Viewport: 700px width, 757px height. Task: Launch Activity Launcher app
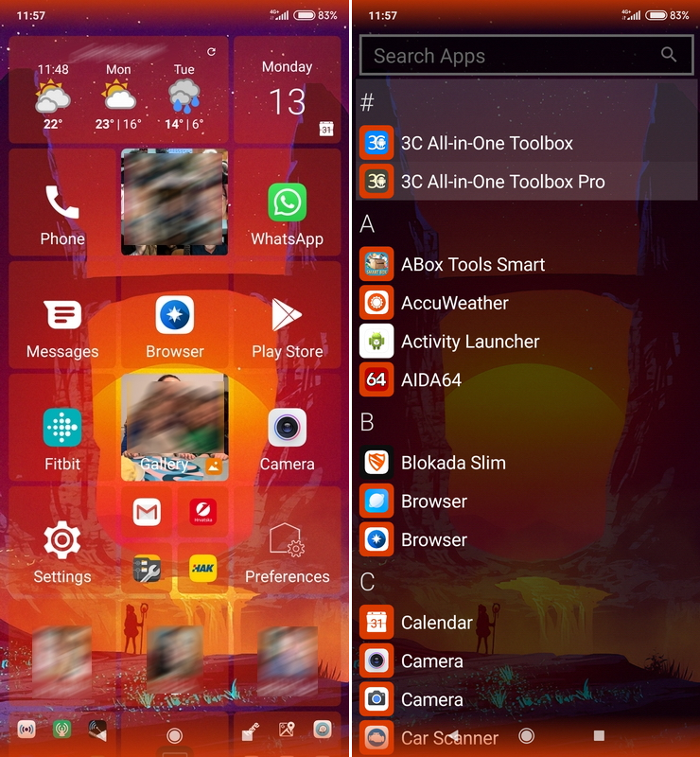(526, 342)
